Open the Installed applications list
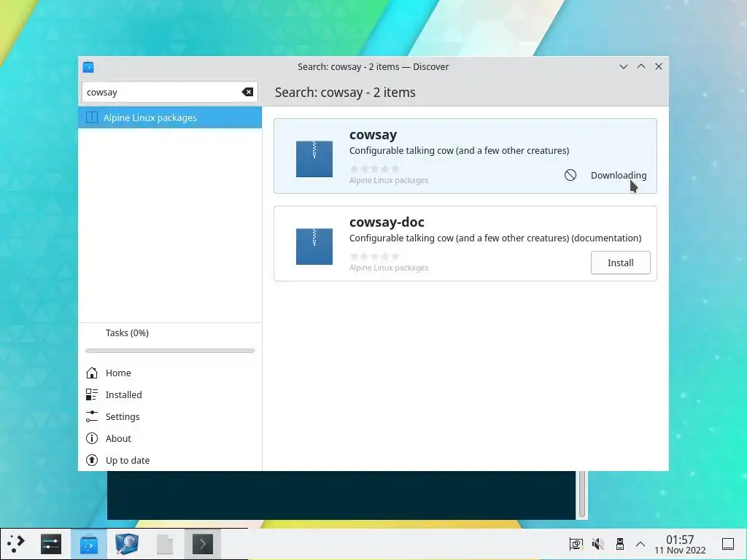 click(x=170, y=394)
